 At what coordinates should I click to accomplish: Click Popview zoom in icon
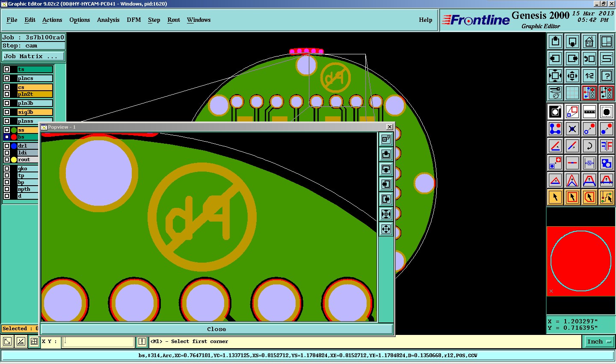(386, 214)
